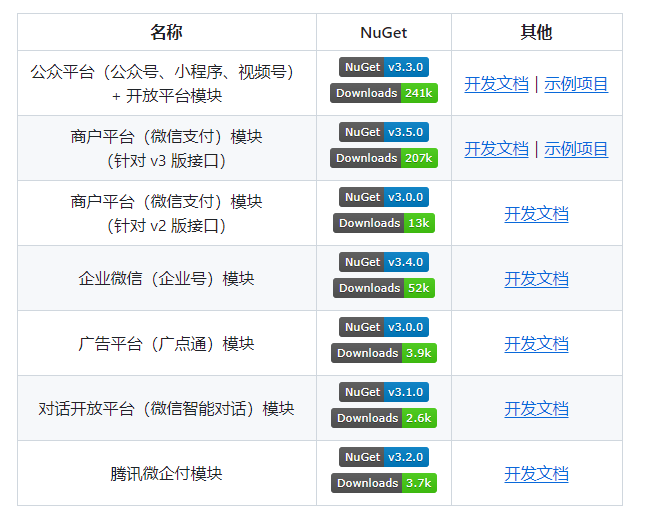This screenshot has width=669, height=527.
Task: Open 开发文档 link for 腾讯微企付模块 row
Action: tap(536, 474)
